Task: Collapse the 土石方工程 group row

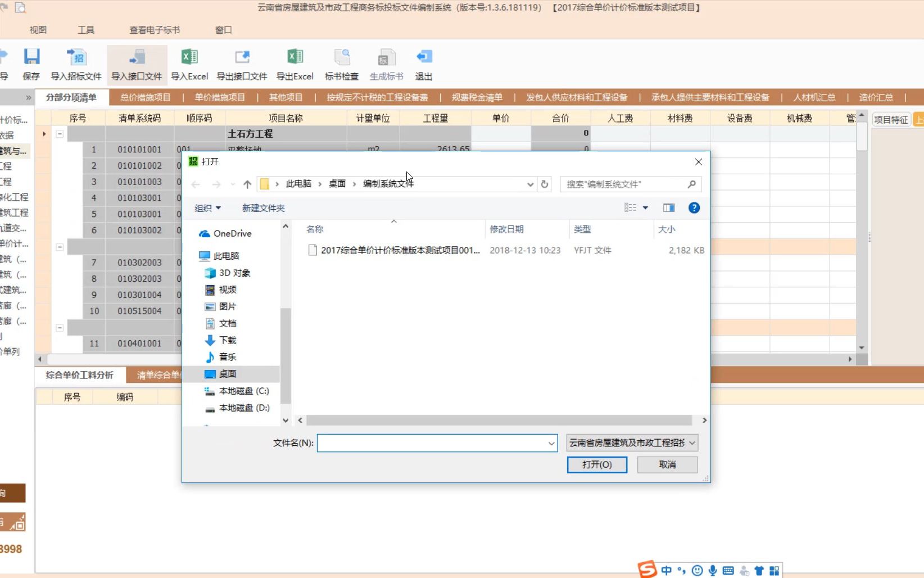Action: [60, 134]
